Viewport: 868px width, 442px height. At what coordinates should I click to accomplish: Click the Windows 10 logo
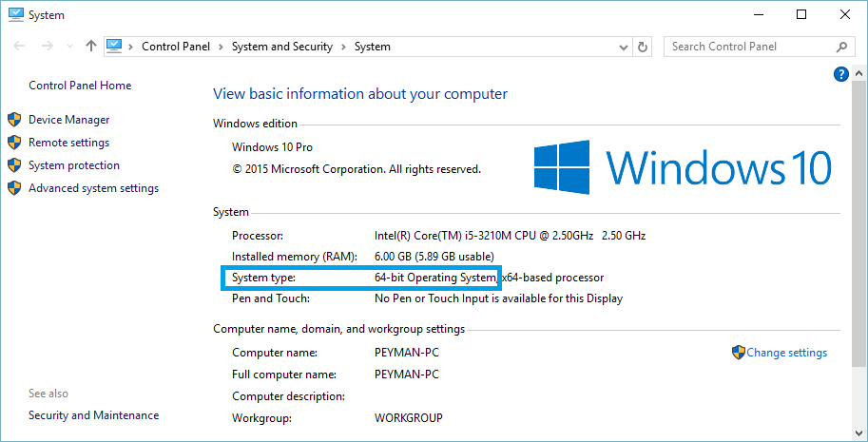683,167
